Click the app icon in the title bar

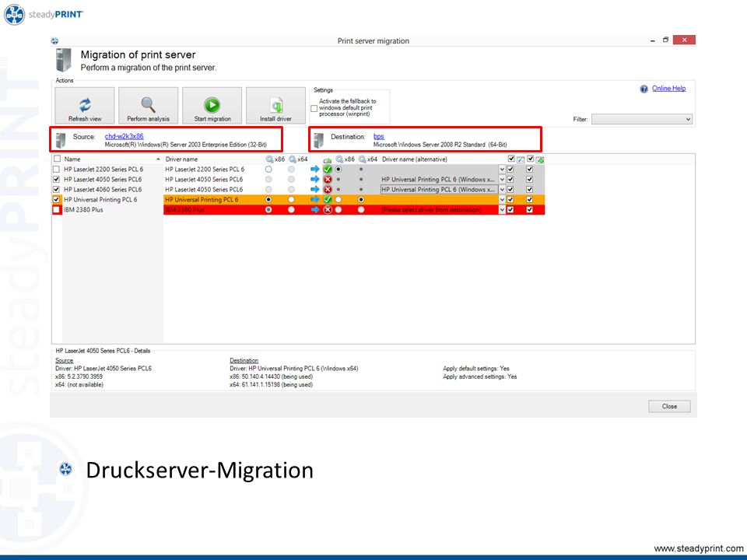tap(54, 41)
